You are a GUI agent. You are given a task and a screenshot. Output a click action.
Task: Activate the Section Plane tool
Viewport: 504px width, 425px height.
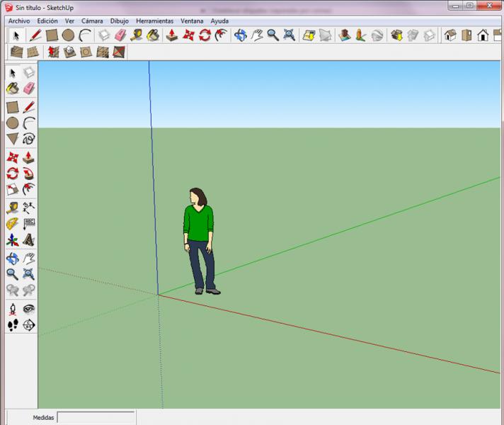click(29, 325)
